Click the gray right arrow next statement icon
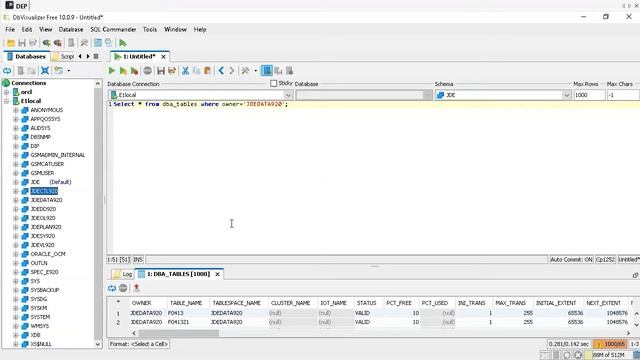This screenshot has width=640, height=360. pyautogui.click(x=231, y=71)
